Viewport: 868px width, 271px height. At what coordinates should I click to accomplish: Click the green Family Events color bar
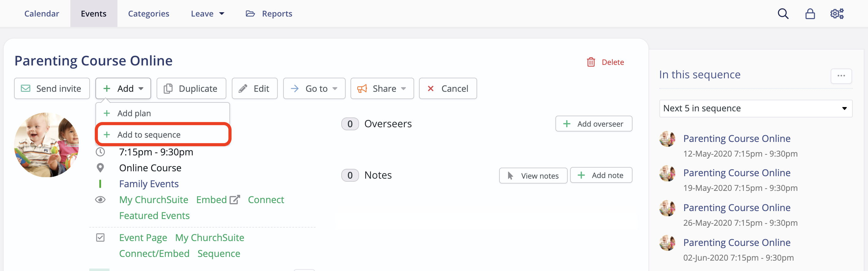click(x=100, y=184)
